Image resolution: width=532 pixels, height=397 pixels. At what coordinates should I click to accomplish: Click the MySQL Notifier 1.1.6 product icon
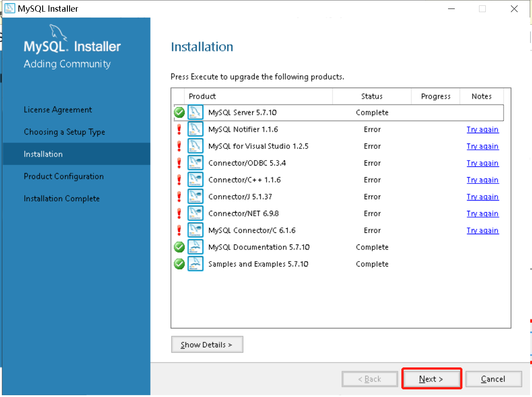coord(195,130)
